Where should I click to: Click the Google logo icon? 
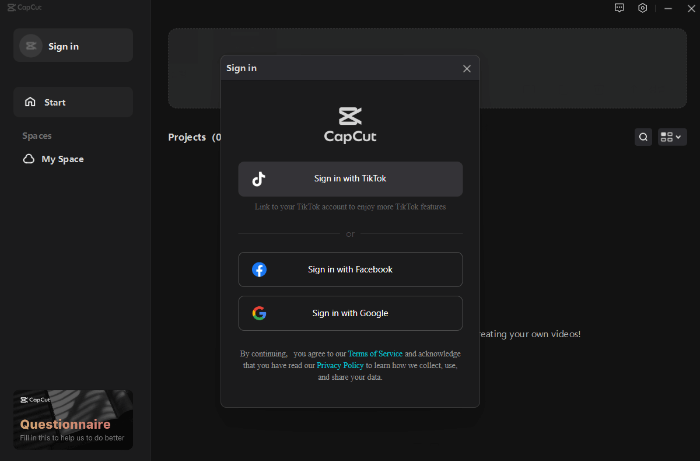(259, 313)
